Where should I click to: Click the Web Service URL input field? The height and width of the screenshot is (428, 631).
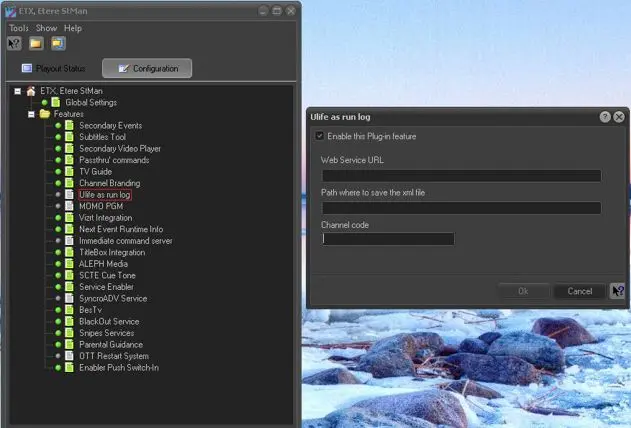tap(460, 176)
